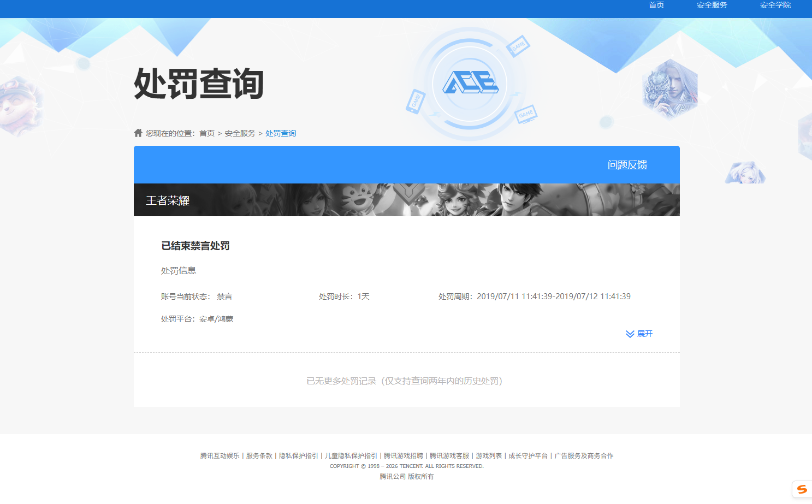812x504 pixels.
Task: Click the small hero badge above the banner
Action: coord(745,172)
